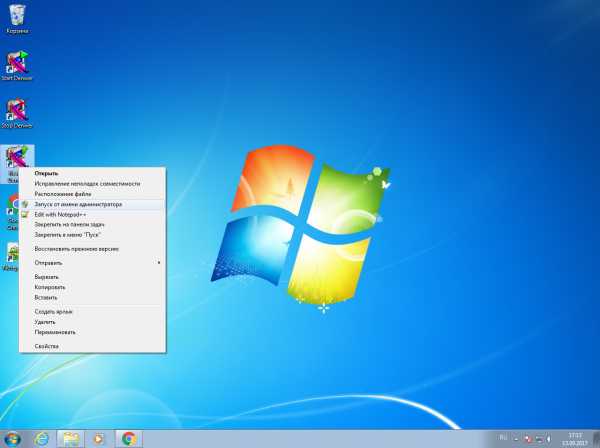The width and height of the screenshot is (600, 448).
Task: Choose Вставить from the context menu
Action: [93, 298]
